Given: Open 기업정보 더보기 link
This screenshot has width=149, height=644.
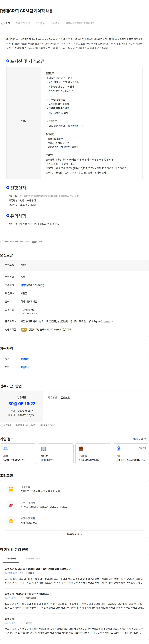Looking at the screenshot, I should click(140, 439).
